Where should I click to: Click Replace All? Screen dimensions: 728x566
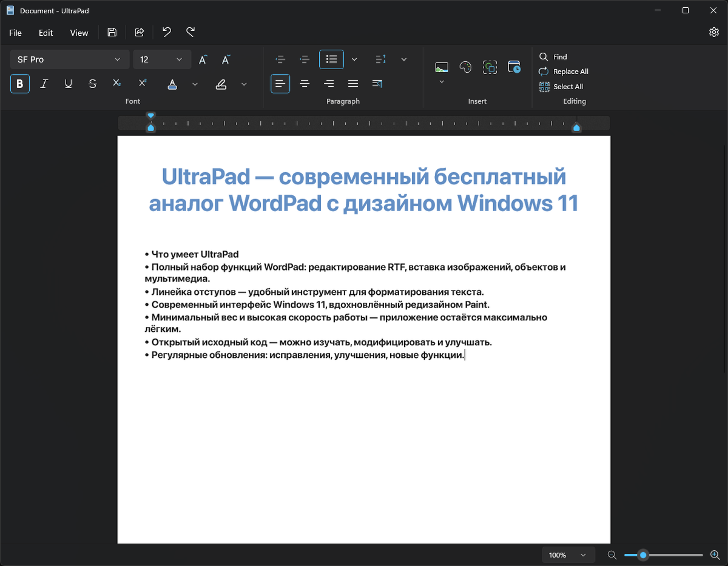pyautogui.click(x=564, y=72)
